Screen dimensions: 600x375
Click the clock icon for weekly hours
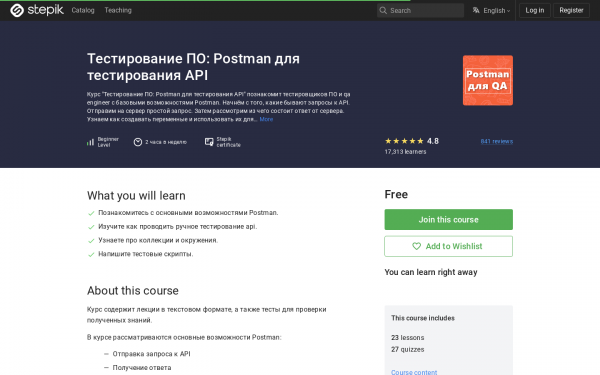pos(138,142)
